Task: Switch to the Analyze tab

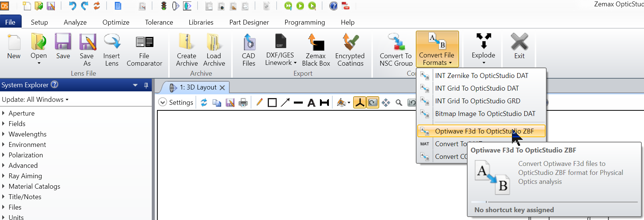Action: 75,22
